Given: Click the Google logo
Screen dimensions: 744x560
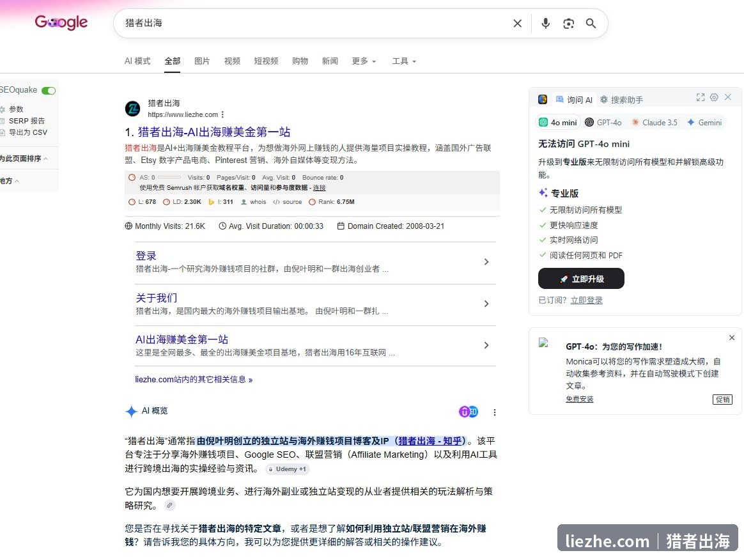Looking at the screenshot, I should coord(61,22).
